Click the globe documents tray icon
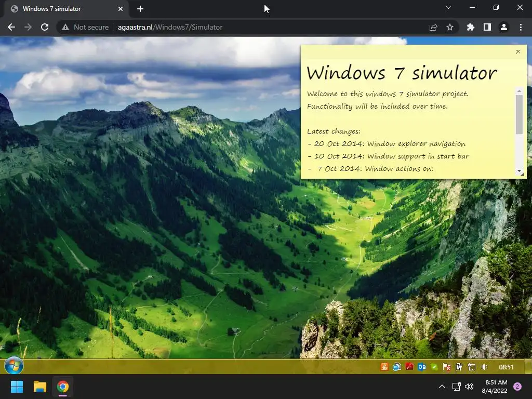This screenshot has height=399, width=532. pos(397,367)
